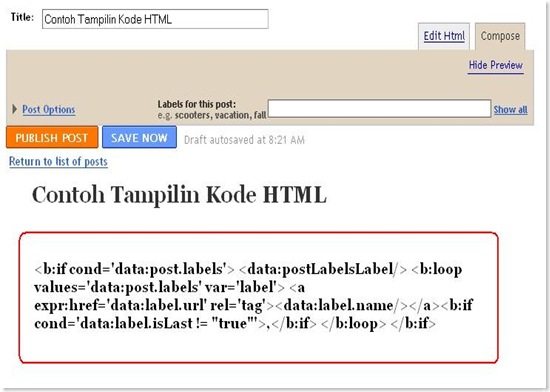Click the 'e.g. scooters, vacation, fall' hint text
This screenshot has height=392, width=550.
(212, 115)
